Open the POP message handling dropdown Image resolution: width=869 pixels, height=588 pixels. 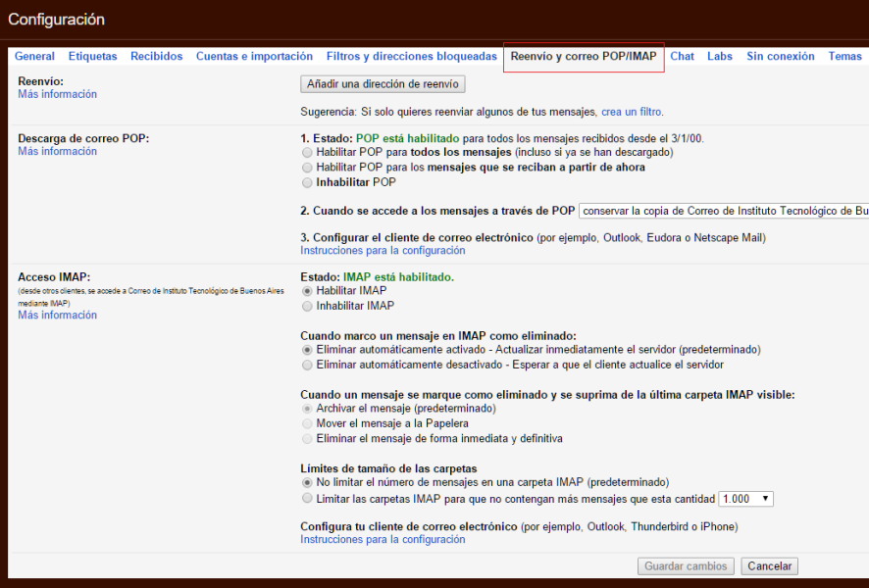[x=723, y=211]
